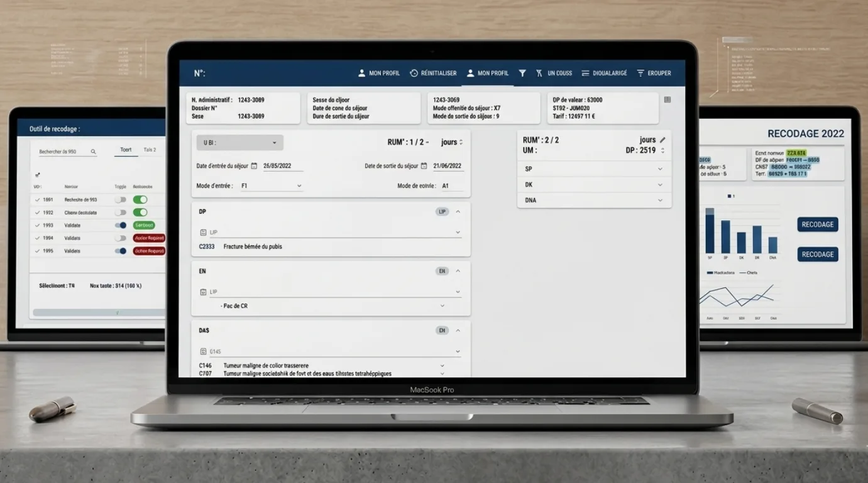Click the table grid icon right of the info cards
Image resolution: width=868 pixels, height=483 pixels.
tap(667, 100)
